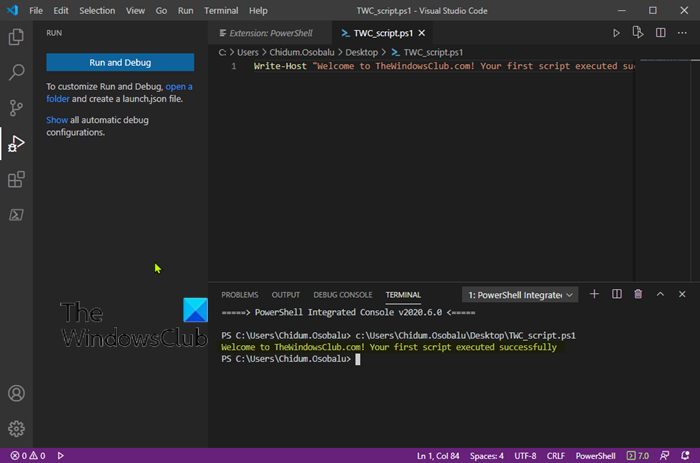Open the Extensions view icon
Screen dimensions: 700x463
[16, 180]
